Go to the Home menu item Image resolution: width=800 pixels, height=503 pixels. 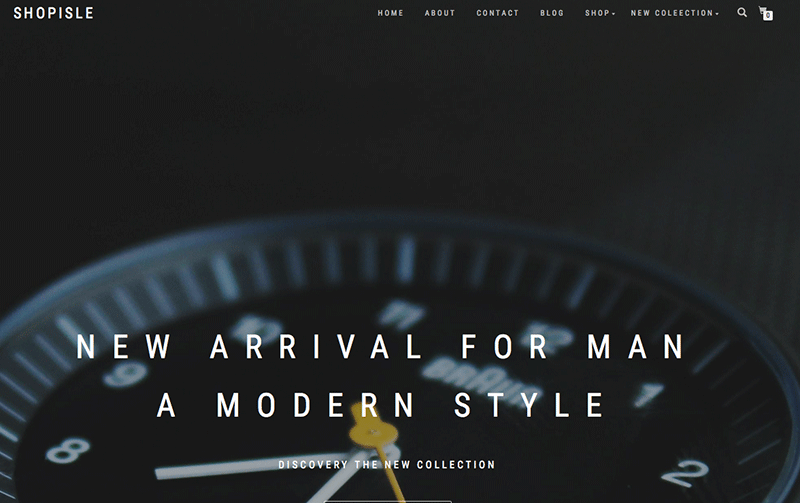point(390,13)
